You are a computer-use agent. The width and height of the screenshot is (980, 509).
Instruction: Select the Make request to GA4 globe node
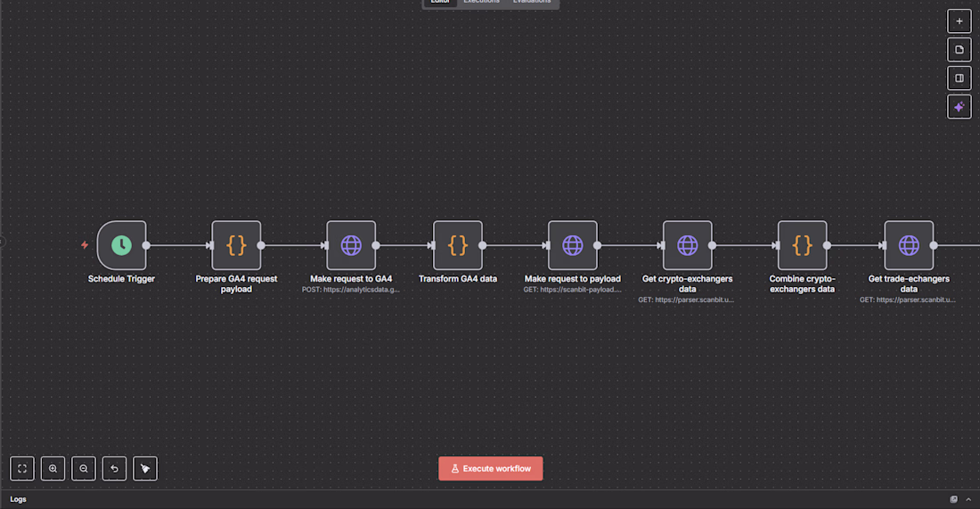(x=351, y=245)
